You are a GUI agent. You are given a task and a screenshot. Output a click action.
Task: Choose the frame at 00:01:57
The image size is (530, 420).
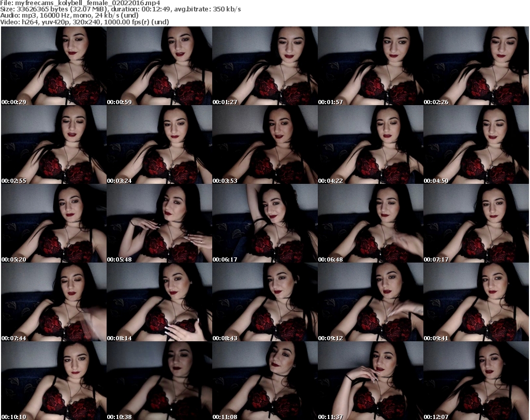(371, 66)
